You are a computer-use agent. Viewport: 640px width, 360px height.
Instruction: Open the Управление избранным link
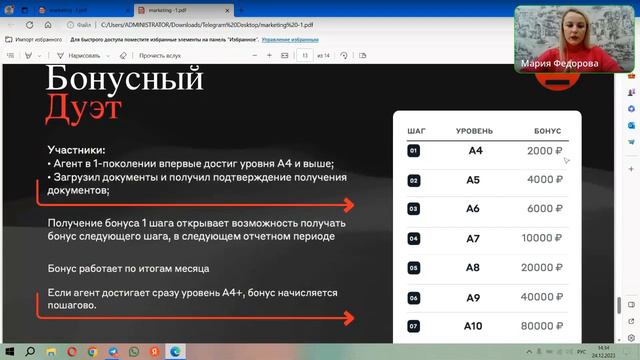[x=290, y=40]
